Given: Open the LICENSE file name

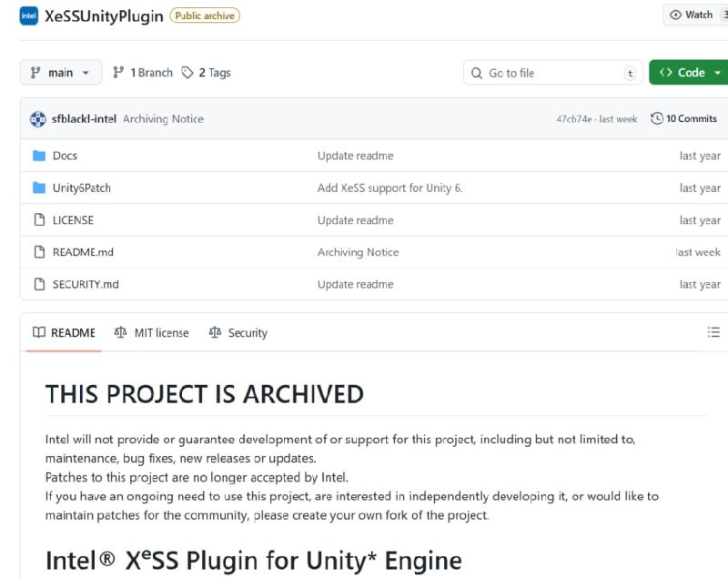Looking at the screenshot, I should pyautogui.click(x=73, y=220).
